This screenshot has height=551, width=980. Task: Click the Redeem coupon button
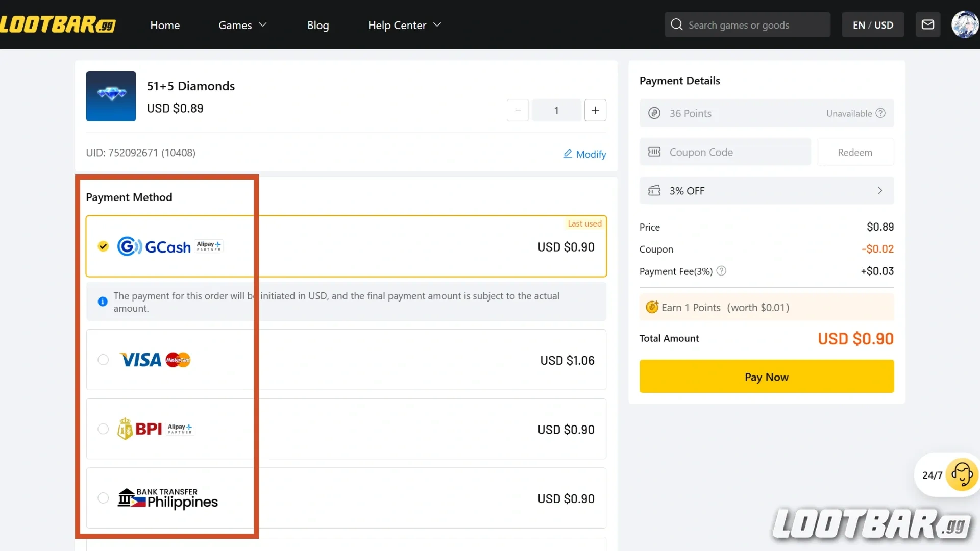click(855, 152)
